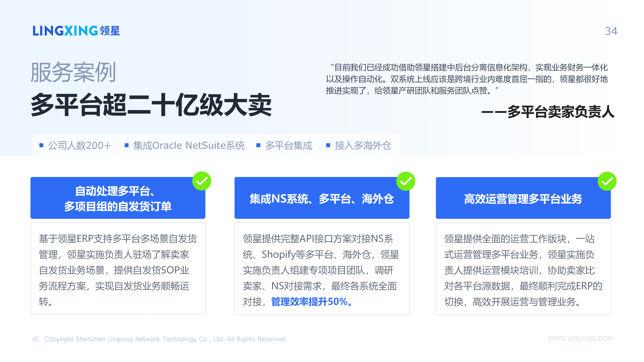Click the blue bullet before 公司人数200+
This screenshot has width=644, height=362.
click(41, 145)
